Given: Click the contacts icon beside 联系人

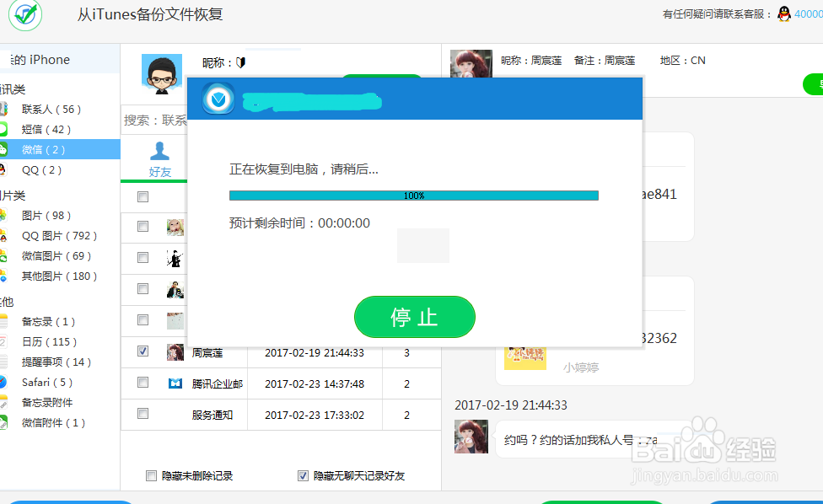Looking at the screenshot, I should [x=3, y=109].
